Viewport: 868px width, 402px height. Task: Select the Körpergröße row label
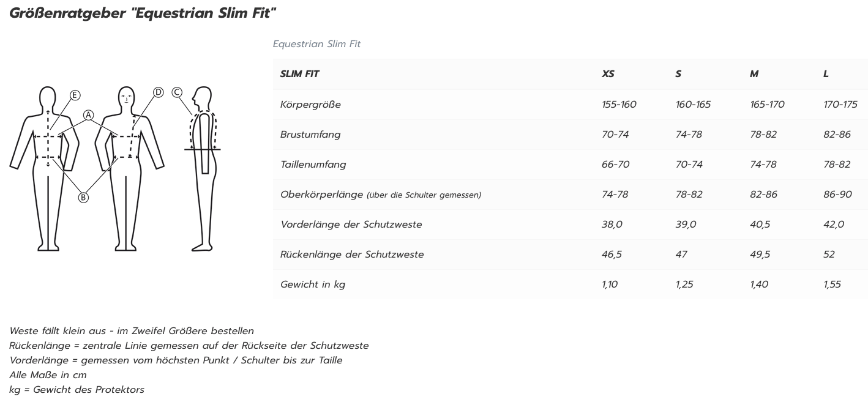pos(310,105)
